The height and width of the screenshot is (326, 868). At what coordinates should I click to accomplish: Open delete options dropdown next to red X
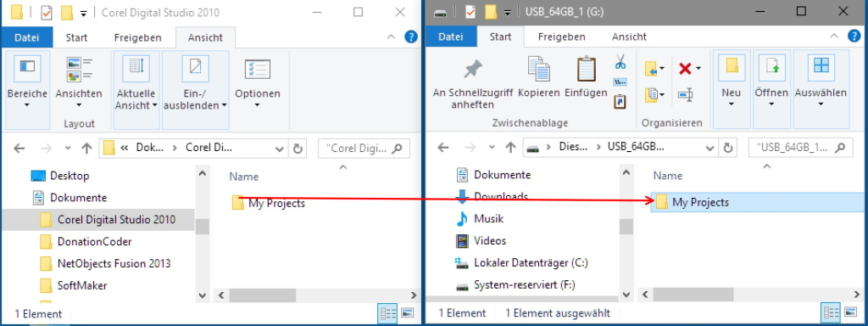698,69
